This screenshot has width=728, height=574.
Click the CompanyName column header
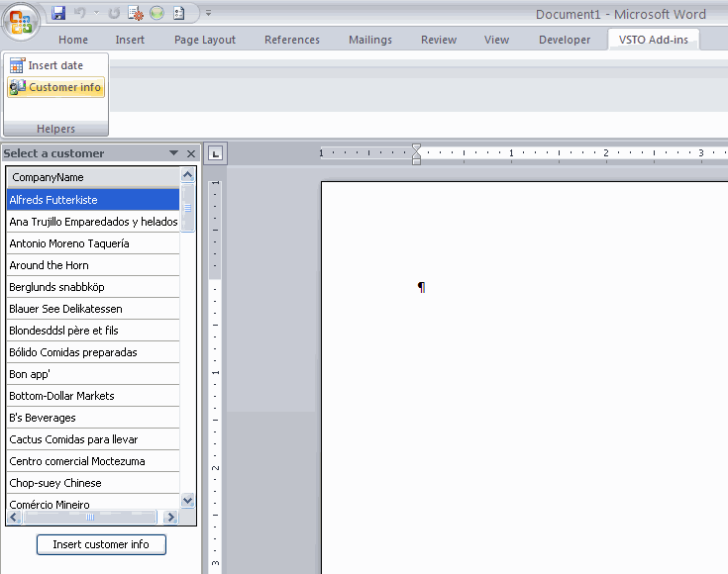click(x=93, y=177)
